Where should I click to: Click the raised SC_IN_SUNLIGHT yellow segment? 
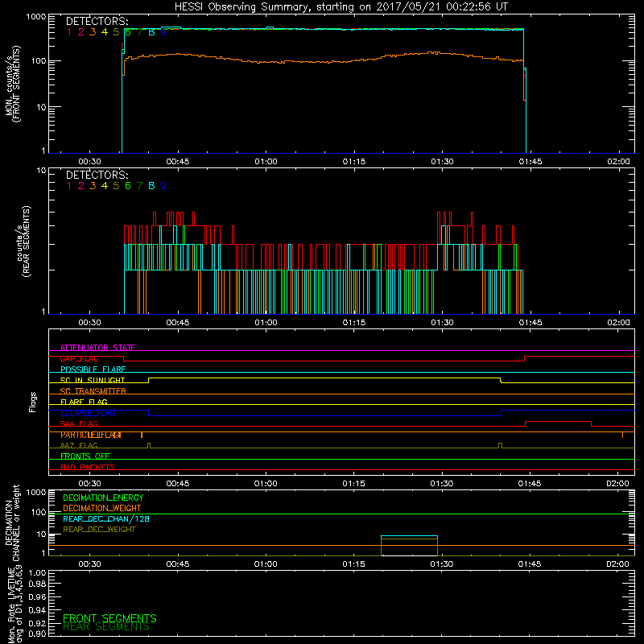(324, 378)
